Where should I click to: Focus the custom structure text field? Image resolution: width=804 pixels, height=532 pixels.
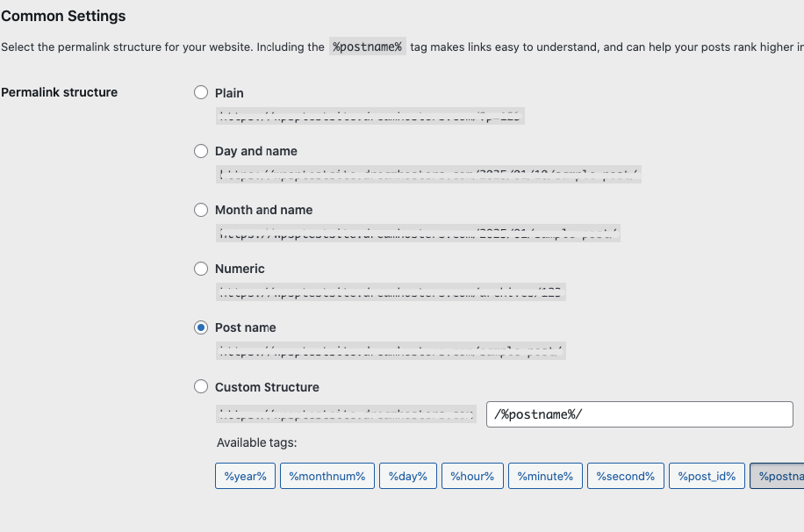point(639,414)
